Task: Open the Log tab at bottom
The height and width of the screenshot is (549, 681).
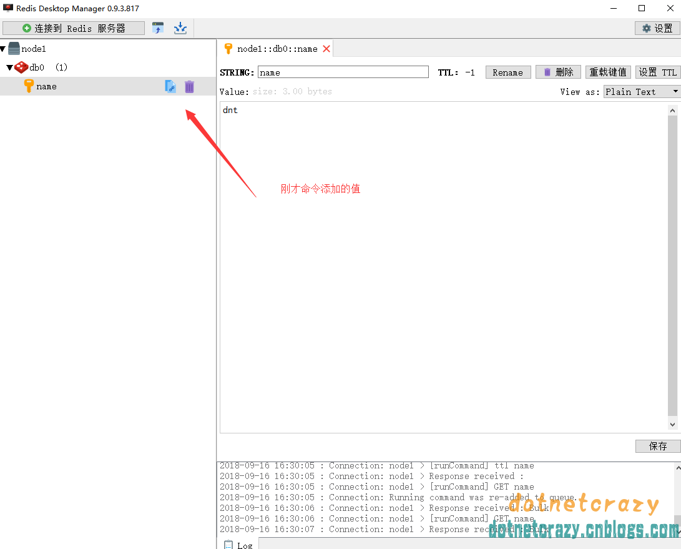Action: 238,544
